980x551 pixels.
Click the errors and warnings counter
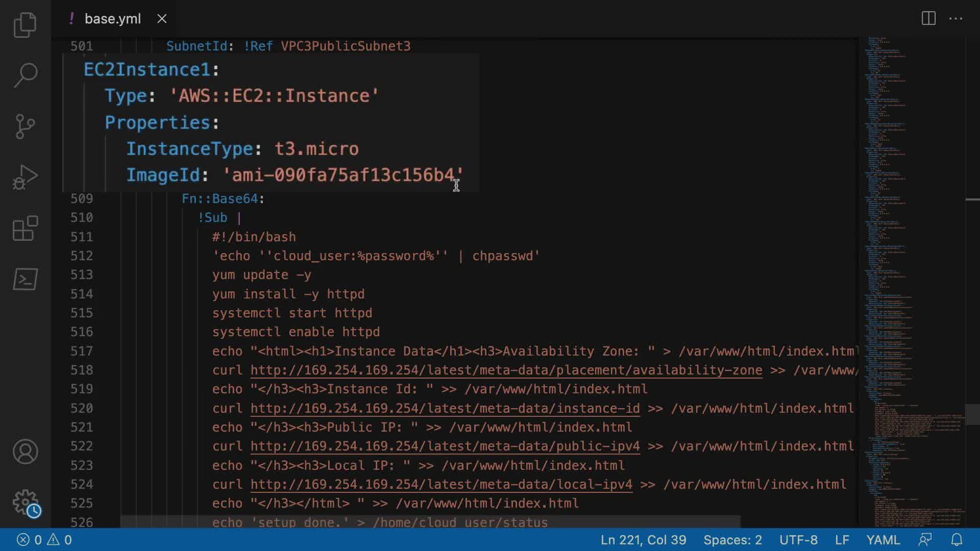pyautogui.click(x=44, y=540)
